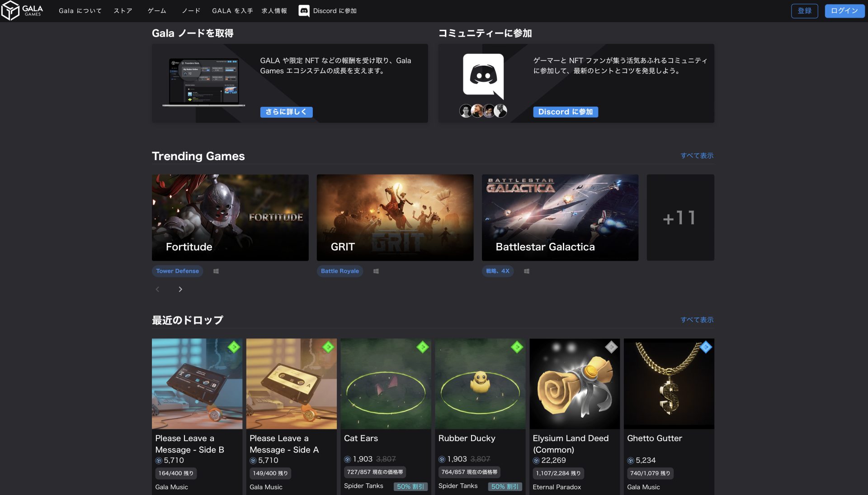Click the Discord icon in navigation bar

[304, 11]
